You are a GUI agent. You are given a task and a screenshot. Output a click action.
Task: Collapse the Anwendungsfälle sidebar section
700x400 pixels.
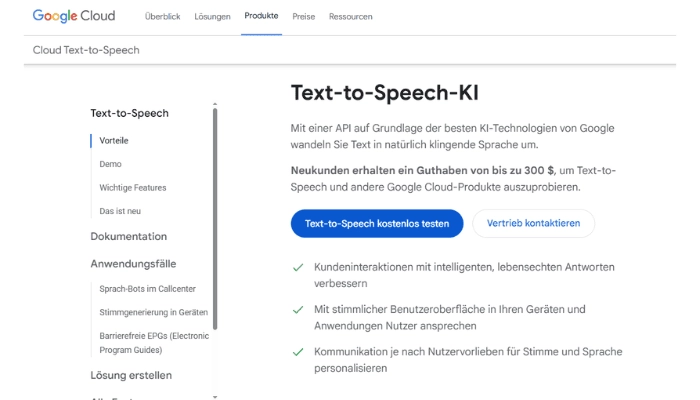[x=133, y=264]
